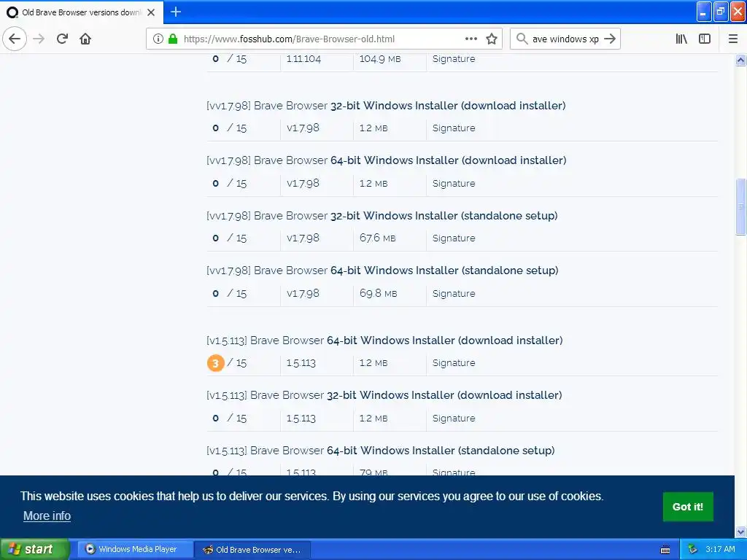The image size is (747, 560).
Task: Open v1.5.113 32-bit download installer link
Action: pyautogui.click(x=384, y=395)
